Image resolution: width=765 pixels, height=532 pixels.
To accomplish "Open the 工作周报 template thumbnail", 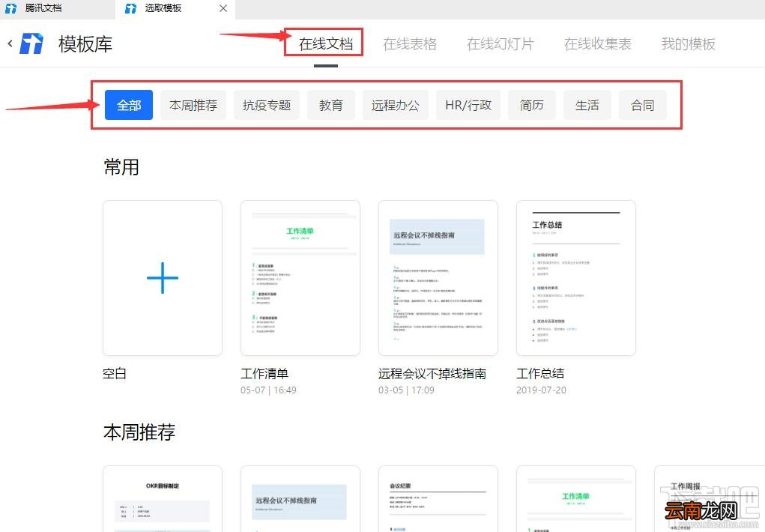I will coord(710,499).
